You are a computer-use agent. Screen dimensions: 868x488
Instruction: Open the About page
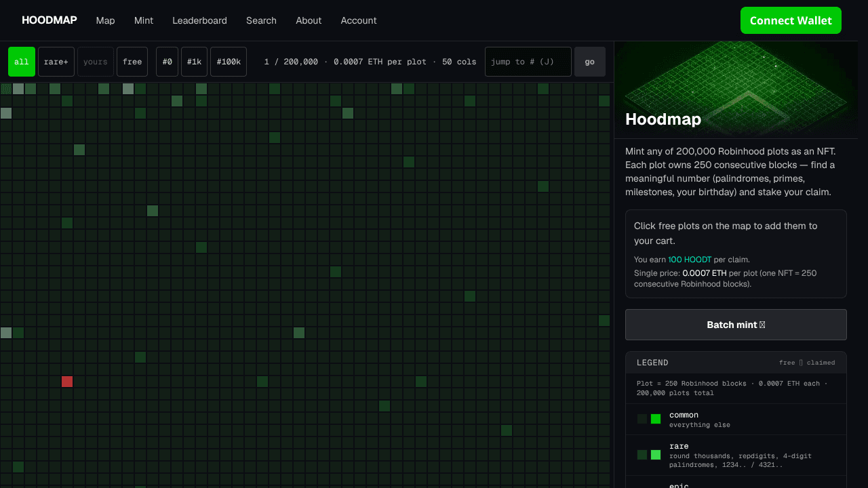point(309,20)
